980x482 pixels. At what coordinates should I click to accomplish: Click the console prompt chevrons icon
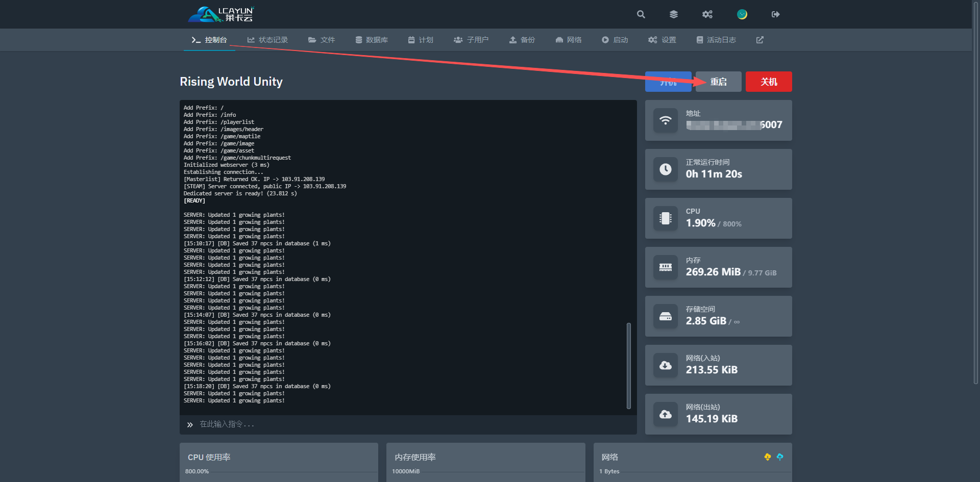tap(190, 425)
